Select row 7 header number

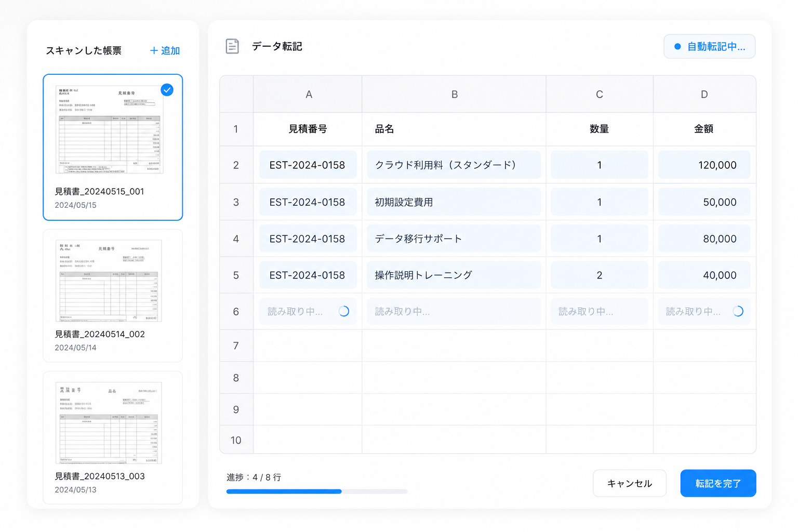(x=236, y=345)
